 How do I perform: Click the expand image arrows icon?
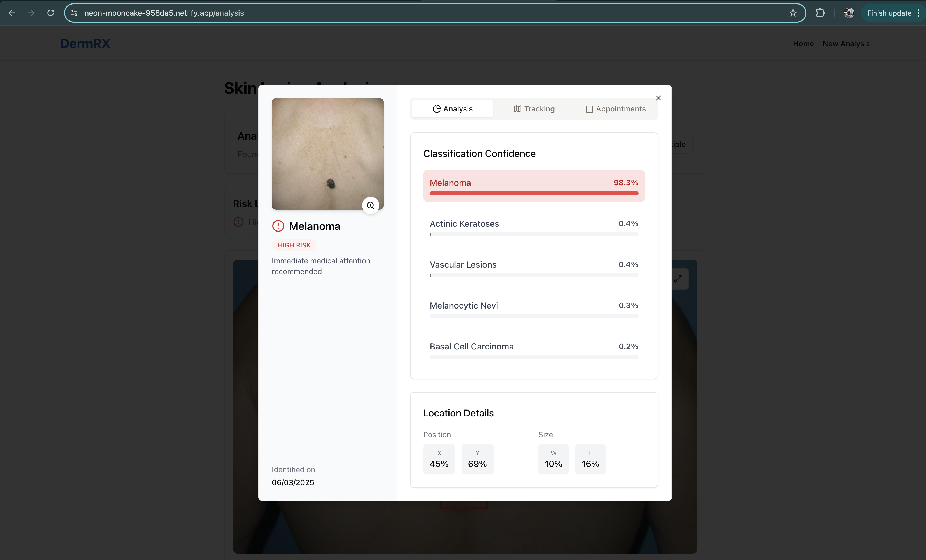(x=678, y=279)
